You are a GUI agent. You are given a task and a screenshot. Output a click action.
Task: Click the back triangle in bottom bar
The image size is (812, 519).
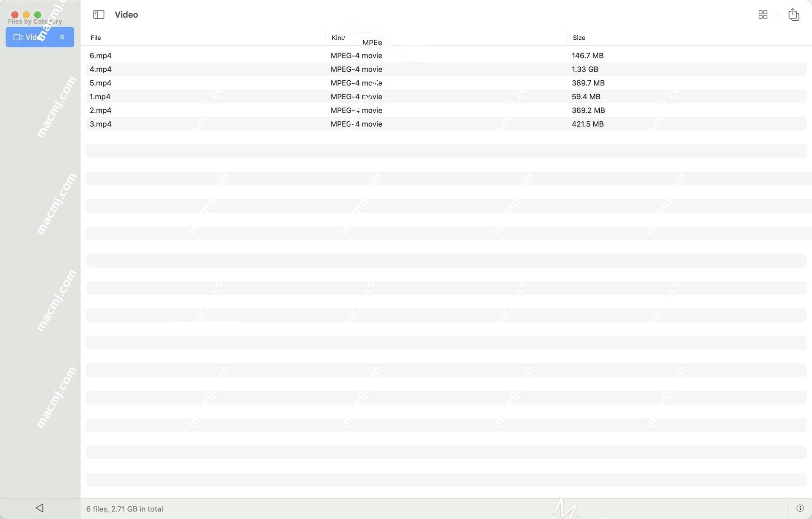40,508
